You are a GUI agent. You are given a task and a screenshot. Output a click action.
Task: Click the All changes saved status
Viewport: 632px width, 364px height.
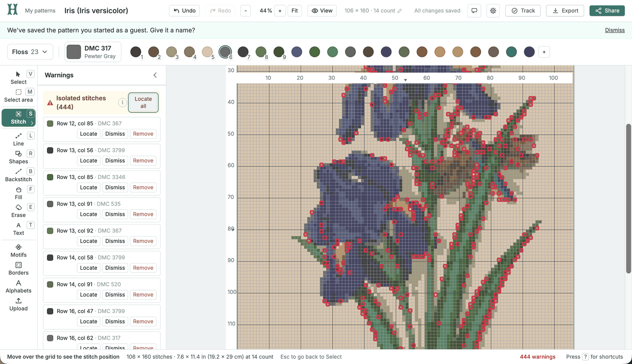tap(437, 11)
